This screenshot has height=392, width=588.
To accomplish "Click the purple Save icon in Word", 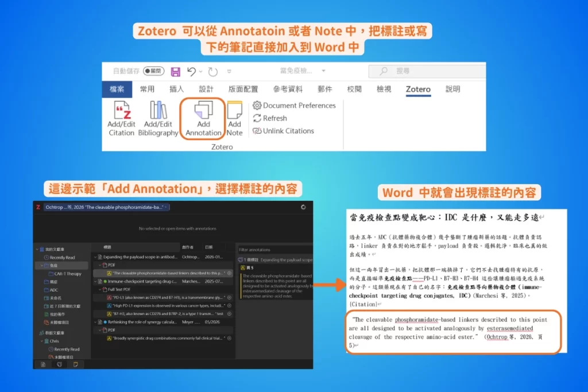I will pos(175,71).
